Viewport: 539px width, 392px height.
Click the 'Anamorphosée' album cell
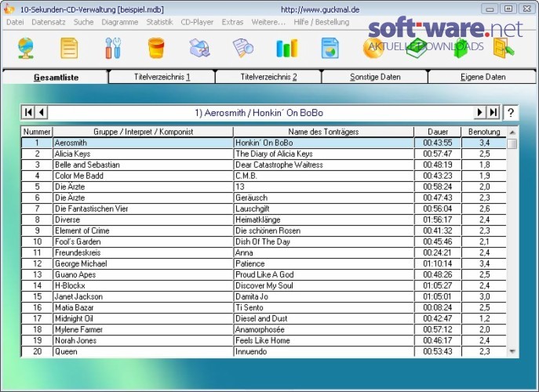tap(323, 329)
